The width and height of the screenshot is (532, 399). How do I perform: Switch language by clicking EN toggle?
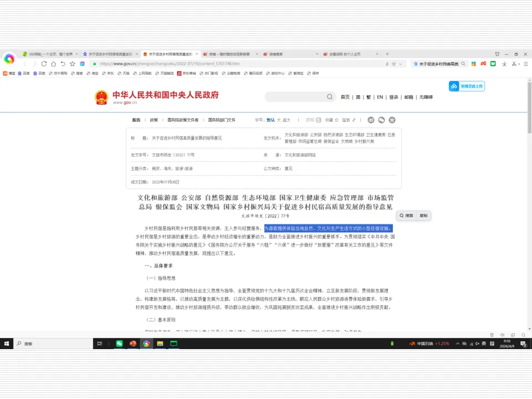[380, 97]
